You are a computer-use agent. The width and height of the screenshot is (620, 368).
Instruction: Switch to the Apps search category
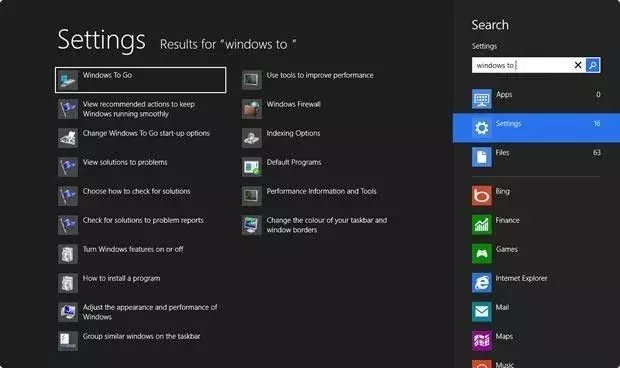pos(536,99)
